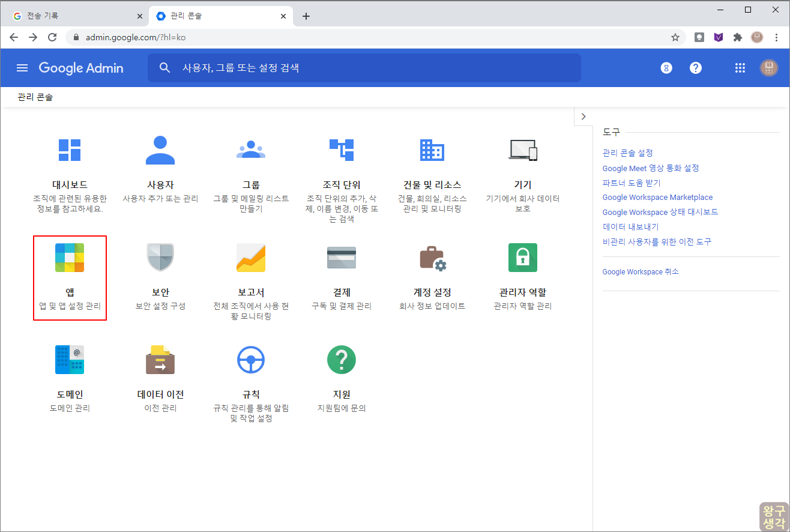790x532 pixels.
Task: Open the 대시보드 dashboard icon
Action: click(70, 150)
